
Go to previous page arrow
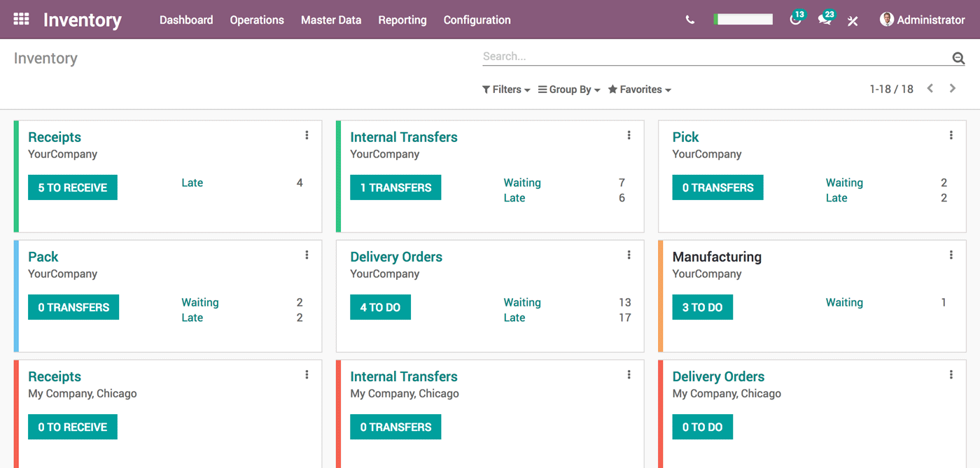(x=930, y=88)
